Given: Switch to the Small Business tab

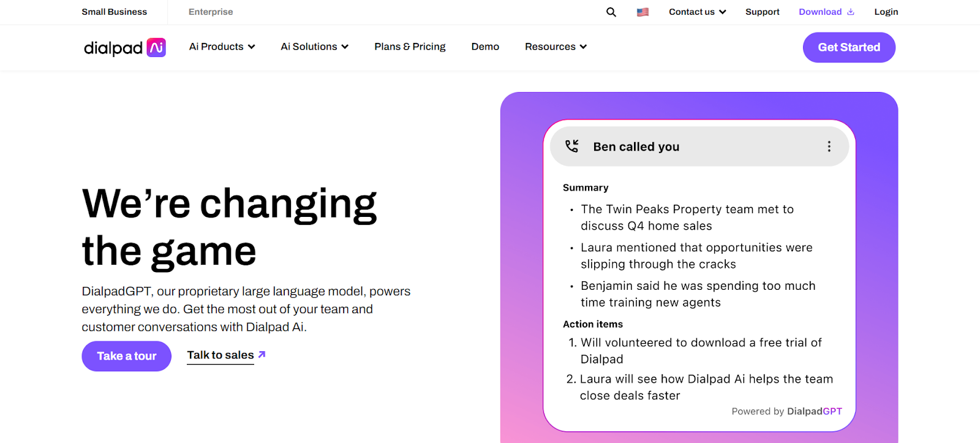Looking at the screenshot, I should pos(115,12).
